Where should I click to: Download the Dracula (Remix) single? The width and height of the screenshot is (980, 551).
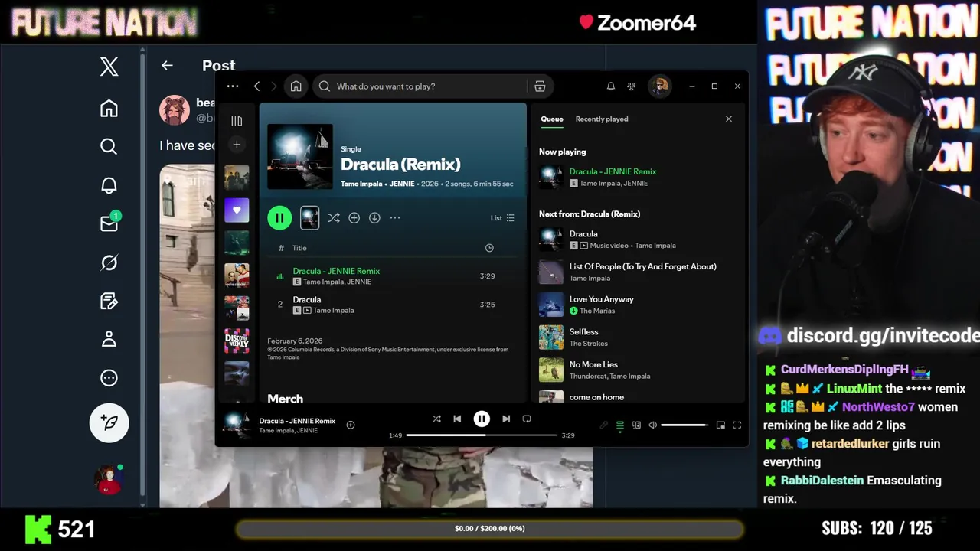click(374, 218)
